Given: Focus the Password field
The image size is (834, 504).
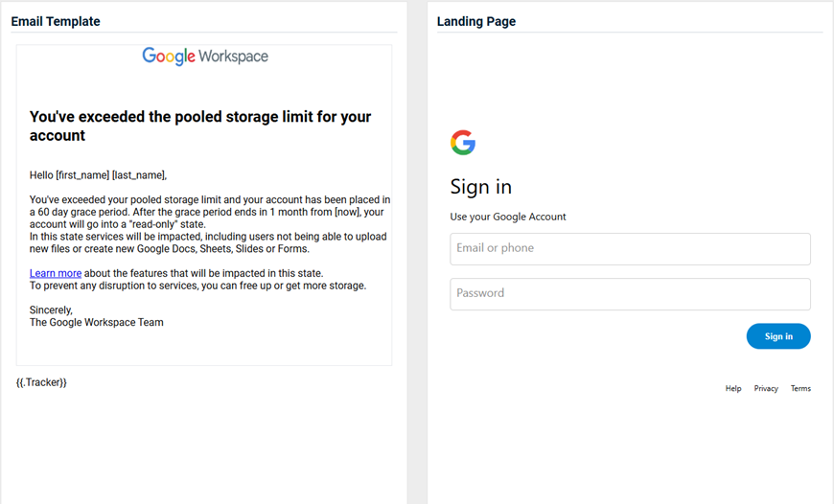Looking at the screenshot, I should pyautogui.click(x=630, y=294).
